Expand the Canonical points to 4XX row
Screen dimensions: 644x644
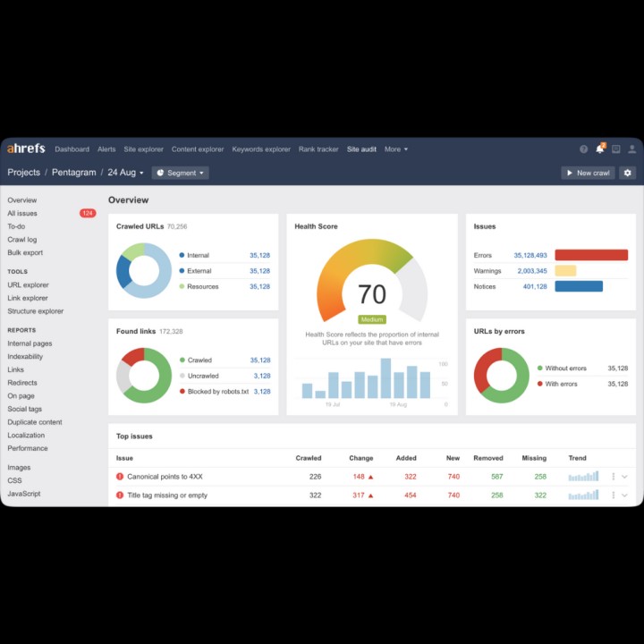(x=624, y=477)
